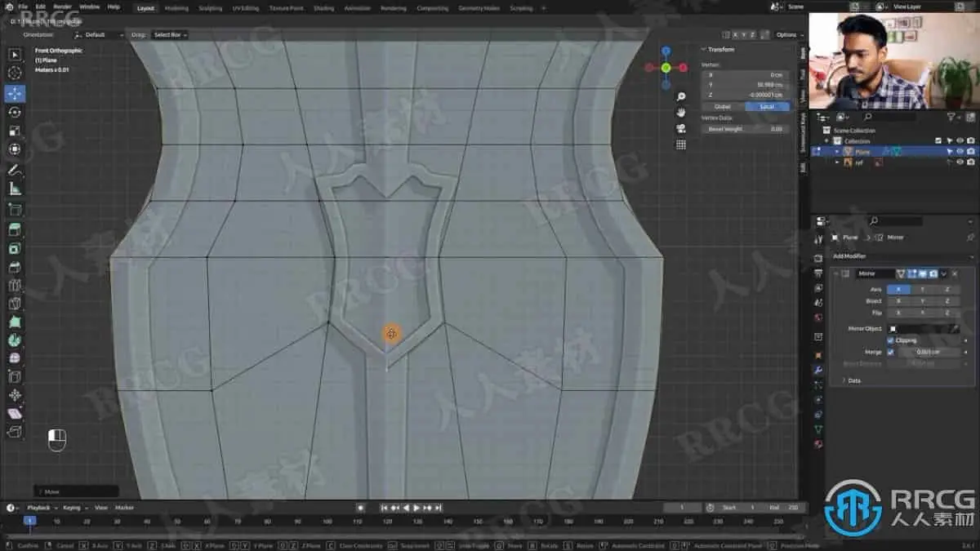Hide the Plane object with its eye toggle
This screenshot has height=551, width=980.
[x=960, y=150]
